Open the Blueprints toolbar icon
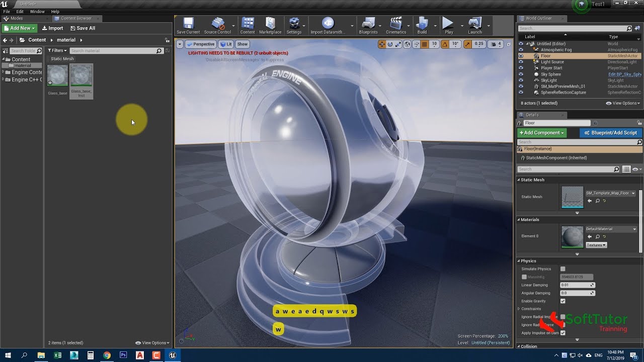 click(x=368, y=26)
